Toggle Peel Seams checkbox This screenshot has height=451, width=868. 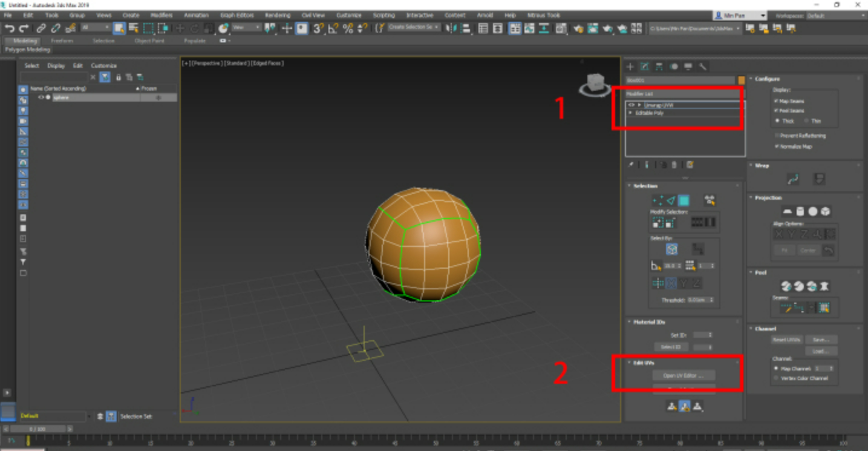[x=777, y=111]
